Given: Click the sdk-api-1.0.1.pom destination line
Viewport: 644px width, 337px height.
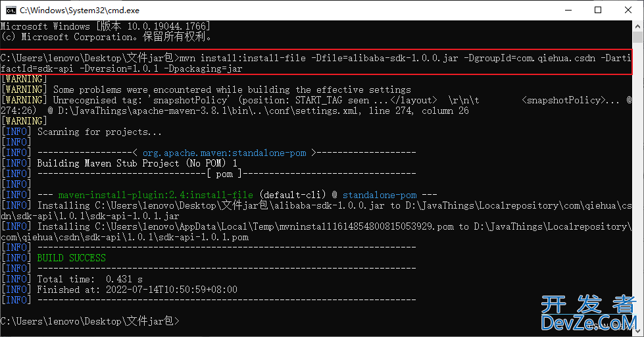Looking at the screenshot, I should pyautogui.click(x=124, y=237).
